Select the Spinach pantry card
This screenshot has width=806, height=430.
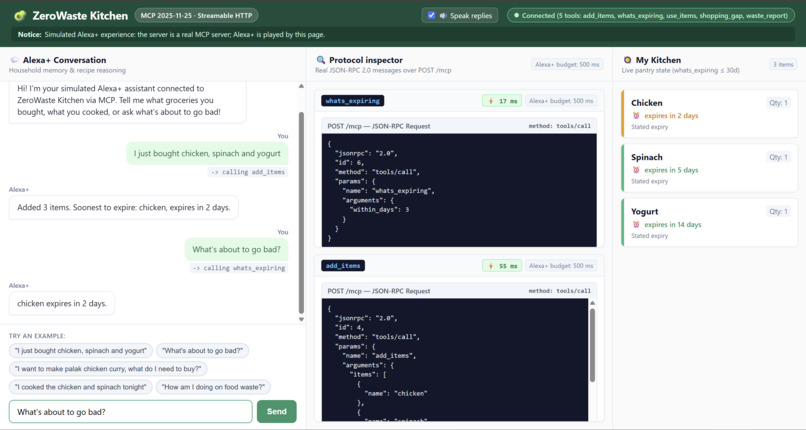(x=709, y=168)
